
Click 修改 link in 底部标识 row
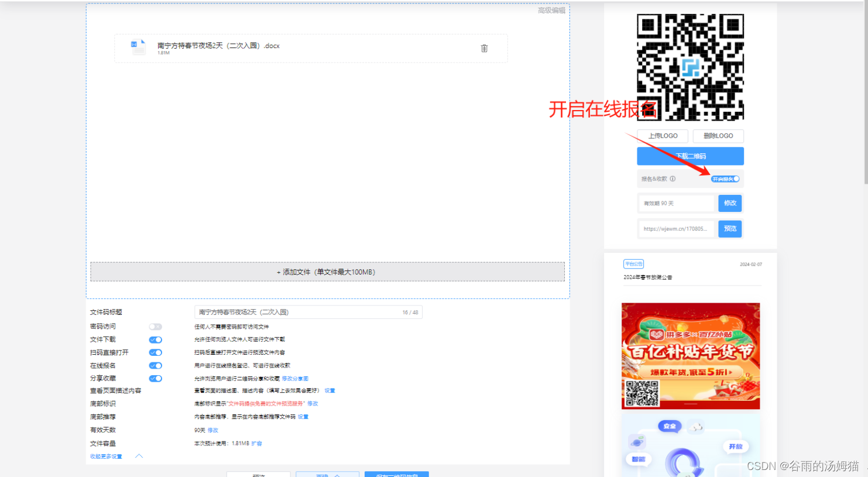tap(313, 404)
